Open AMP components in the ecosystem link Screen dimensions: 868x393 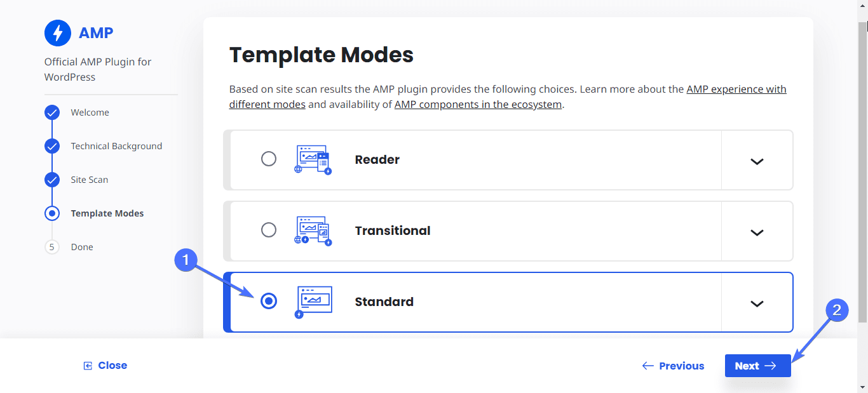click(478, 104)
